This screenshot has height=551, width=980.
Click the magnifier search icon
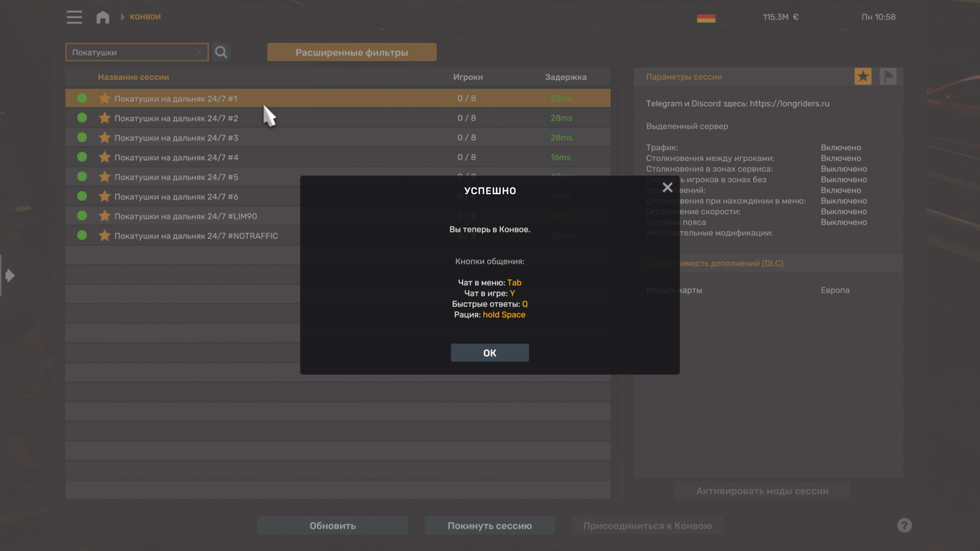(221, 52)
